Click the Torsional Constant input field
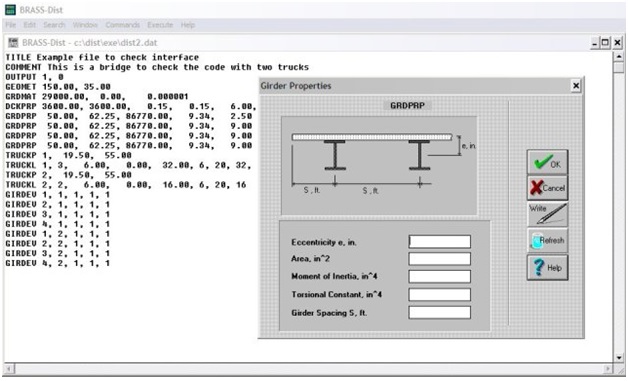 tap(439, 294)
